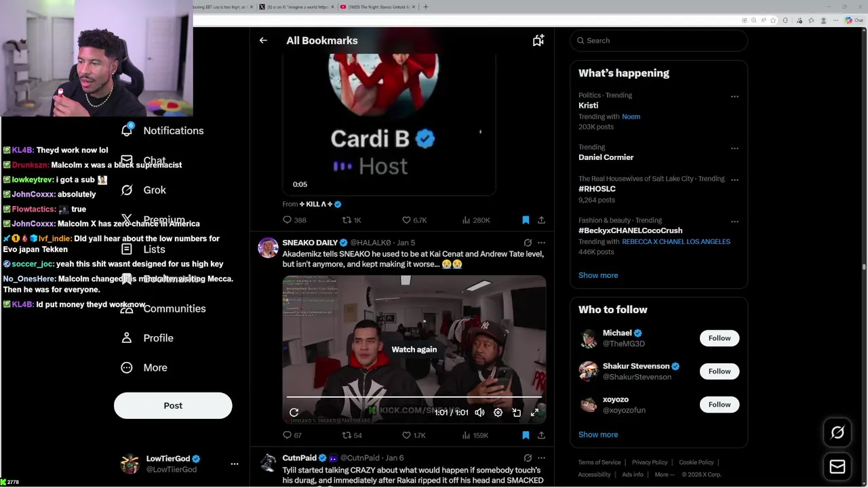Like the Cardi B post with 6.7K likes
The height and width of the screenshot is (488, 868).
click(414, 220)
